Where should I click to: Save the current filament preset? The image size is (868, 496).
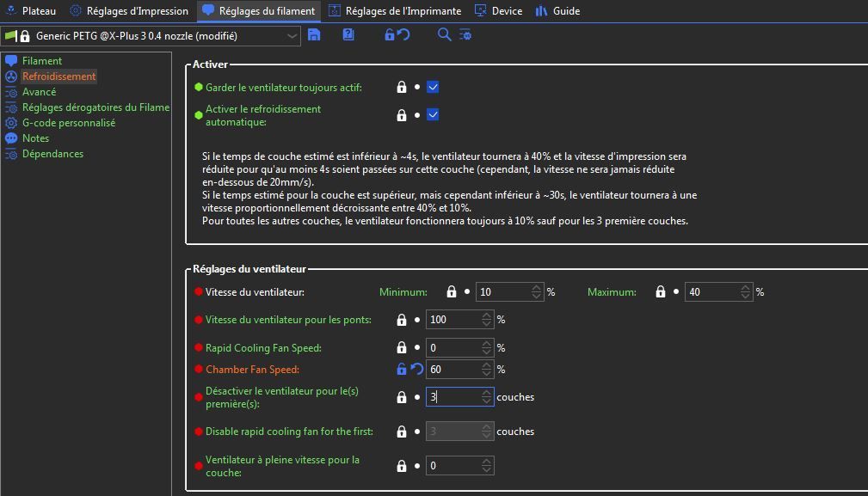tap(314, 35)
